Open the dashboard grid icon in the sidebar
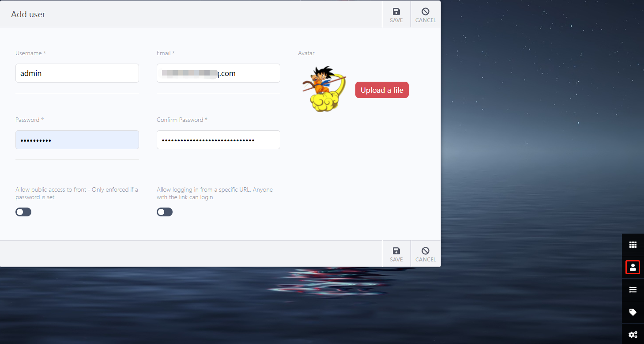 click(633, 245)
